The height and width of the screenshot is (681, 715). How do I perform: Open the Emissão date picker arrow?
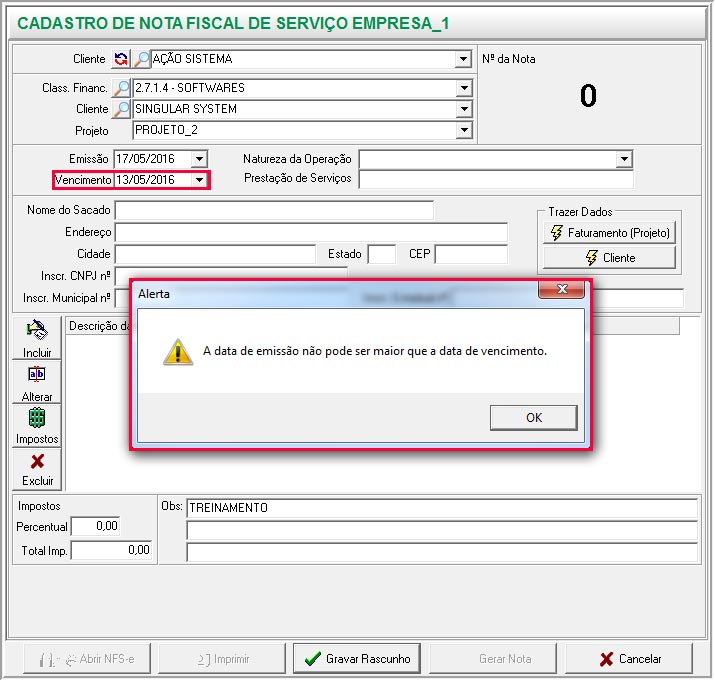point(199,159)
